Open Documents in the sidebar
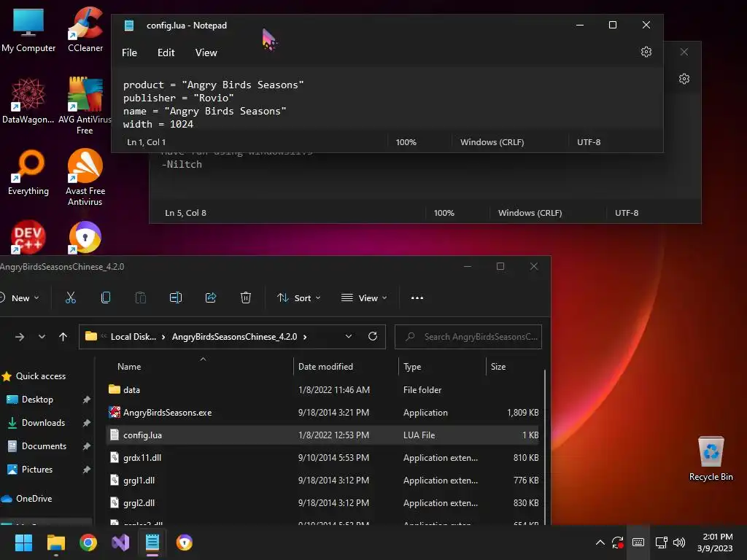The height and width of the screenshot is (560, 747). tap(36, 446)
